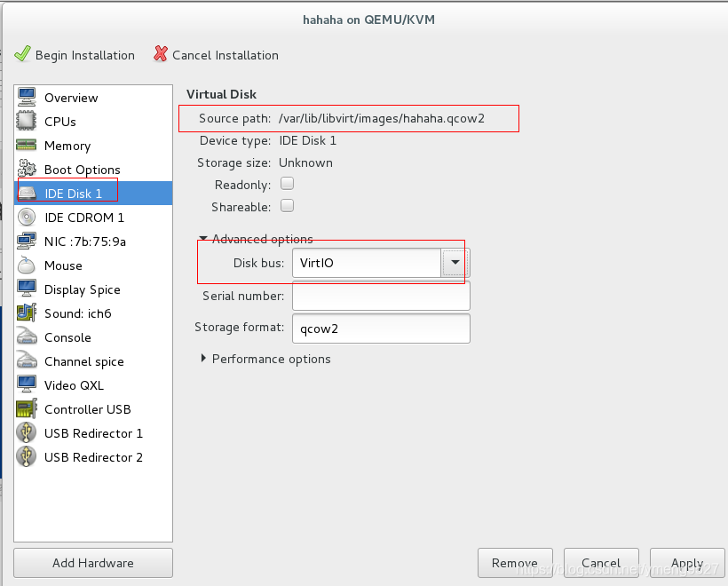Select the Video QXL monitor icon
This screenshot has width=728, height=586.
27,384
